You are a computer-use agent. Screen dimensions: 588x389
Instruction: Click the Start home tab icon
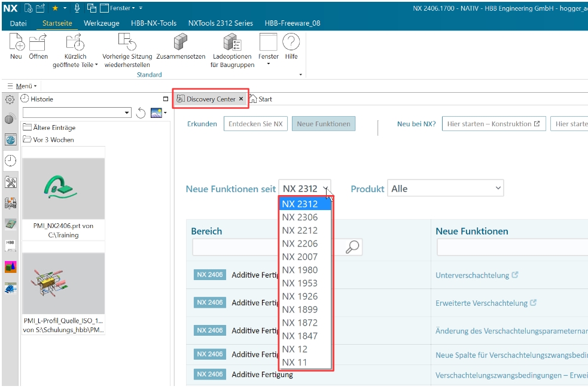coord(253,99)
